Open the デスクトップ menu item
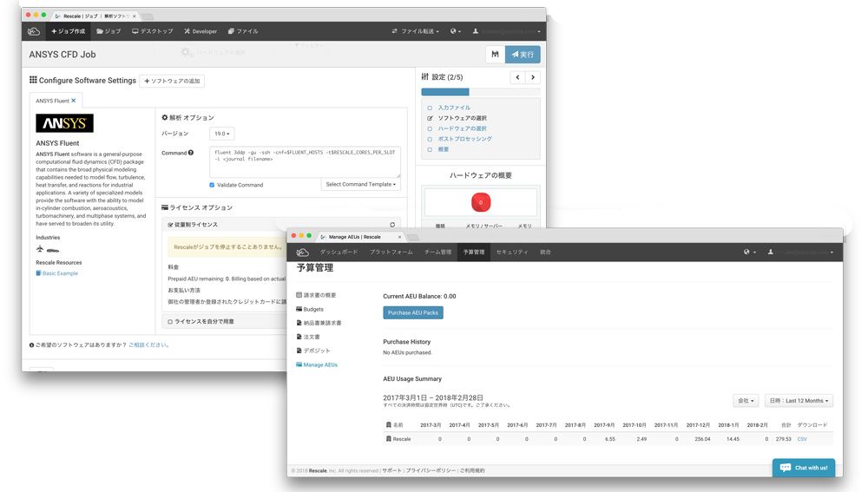This screenshot has width=868, height=492. coord(152,31)
